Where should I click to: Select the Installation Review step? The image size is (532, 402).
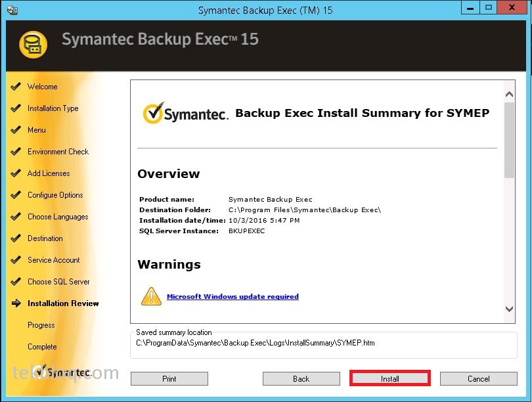(63, 303)
